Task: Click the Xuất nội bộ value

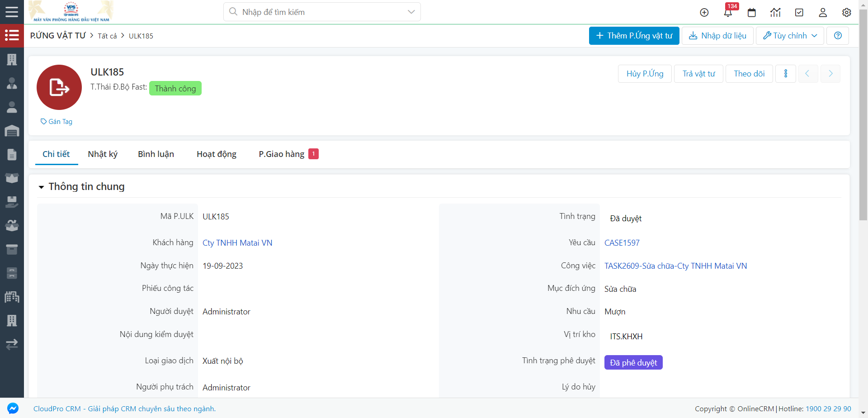Action: coord(223,361)
